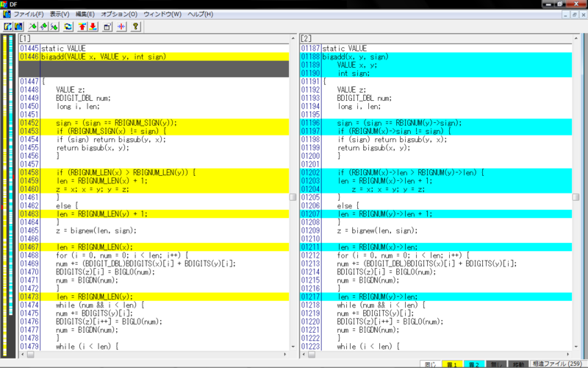
Task: Click the window layout toolbar icon
Action: coord(107,26)
